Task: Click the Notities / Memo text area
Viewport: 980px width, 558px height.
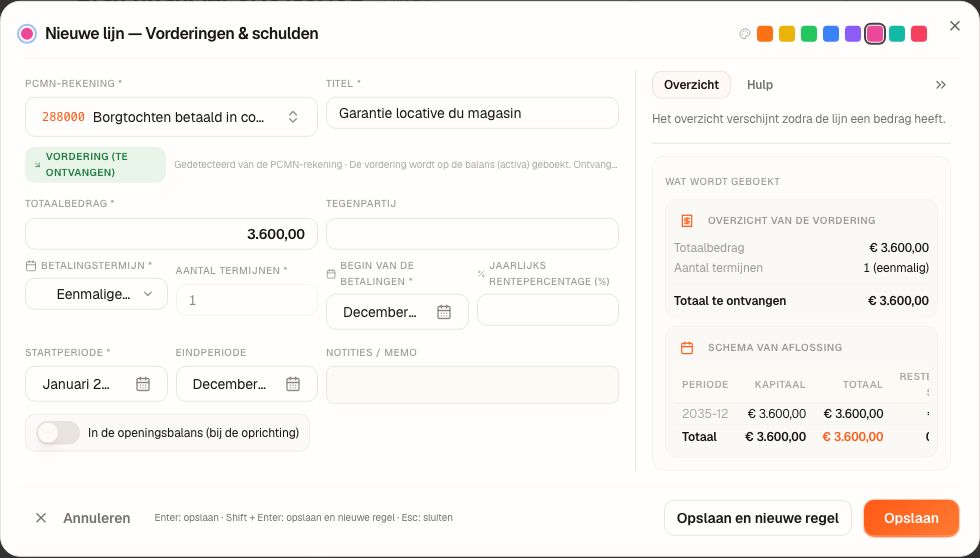Action: pyautogui.click(x=472, y=385)
